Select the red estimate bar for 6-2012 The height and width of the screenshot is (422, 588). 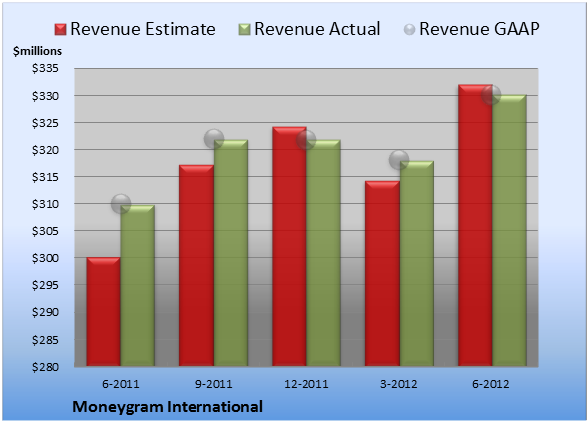coord(475,225)
